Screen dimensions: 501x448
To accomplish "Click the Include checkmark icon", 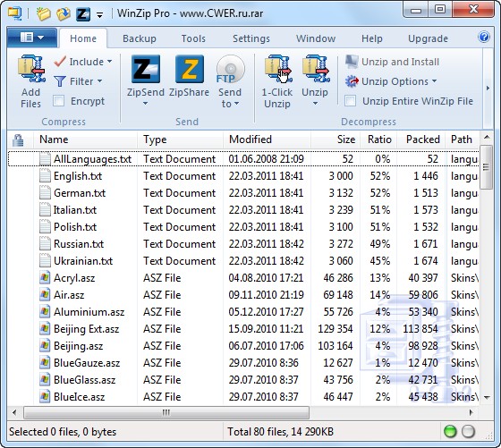I will 60,62.
